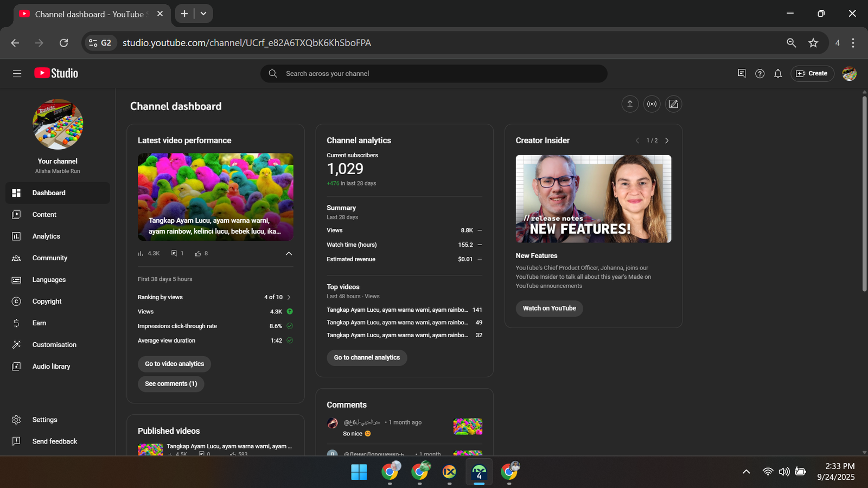Open the Send feedback comment icon in header
The height and width of the screenshot is (488, 868).
[742, 74]
